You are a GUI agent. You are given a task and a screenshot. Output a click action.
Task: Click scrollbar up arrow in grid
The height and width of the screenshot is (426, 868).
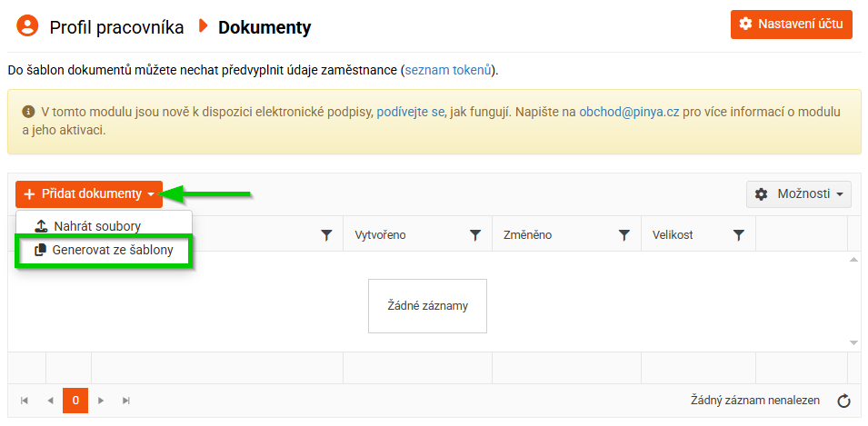click(x=853, y=260)
